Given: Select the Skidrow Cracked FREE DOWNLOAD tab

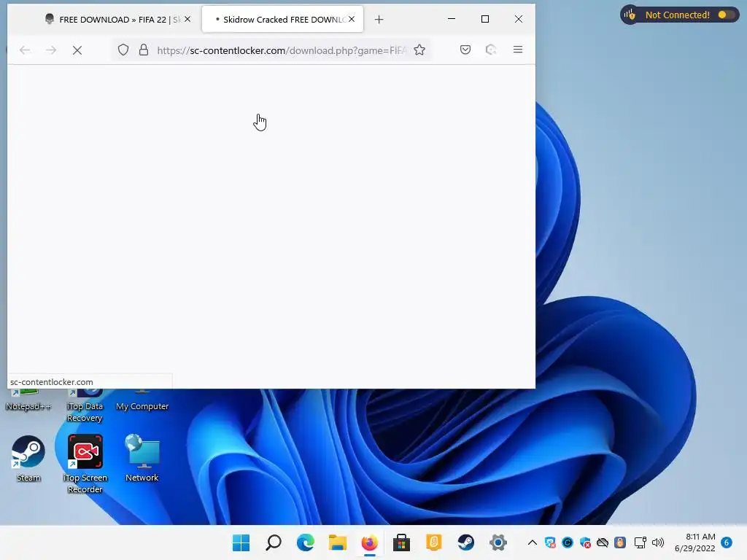Looking at the screenshot, I should [281, 20].
